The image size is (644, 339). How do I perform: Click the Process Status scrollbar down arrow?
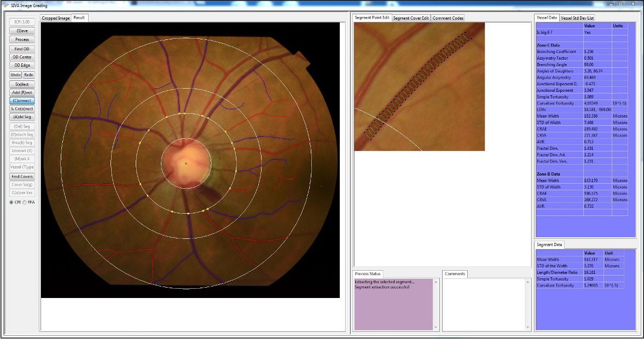coord(436,327)
